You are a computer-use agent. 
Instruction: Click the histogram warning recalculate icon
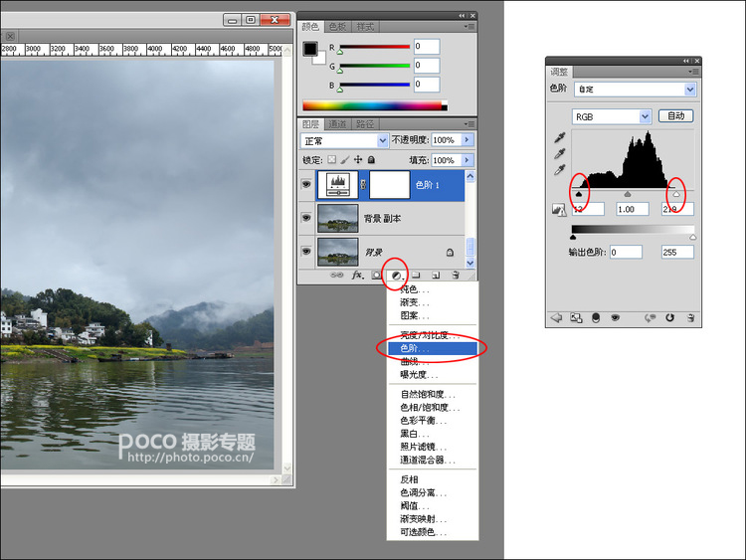[559, 210]
